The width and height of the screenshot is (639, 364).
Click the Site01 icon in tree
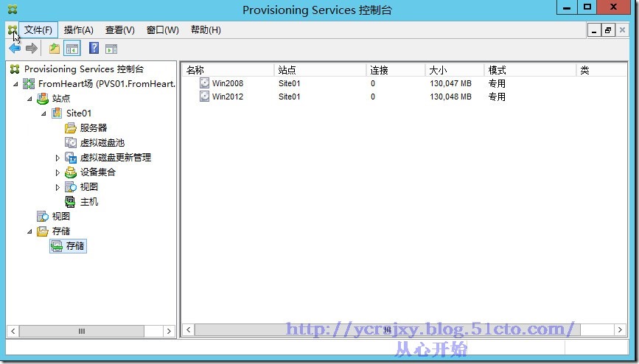(x=57, y=113)
